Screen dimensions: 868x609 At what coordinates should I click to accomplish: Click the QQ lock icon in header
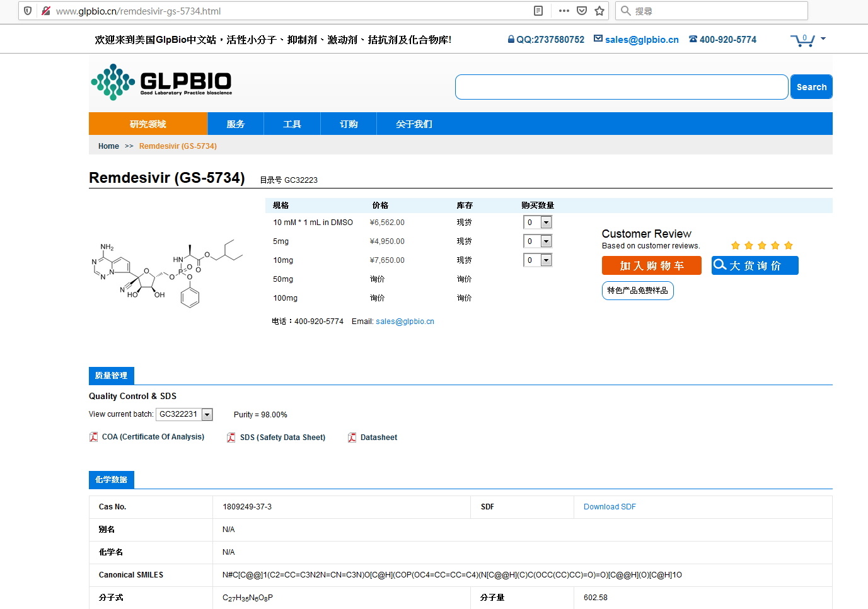tap(511, 39)
